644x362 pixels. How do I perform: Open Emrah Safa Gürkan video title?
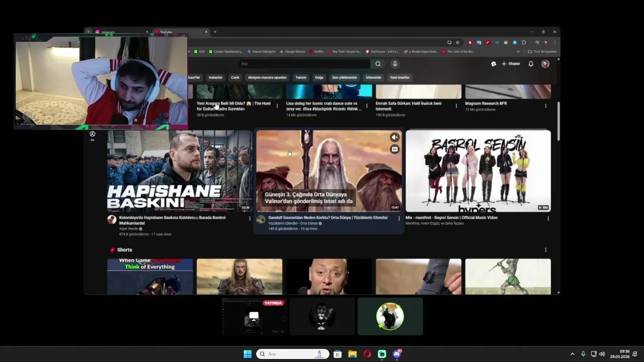point(409,106)
